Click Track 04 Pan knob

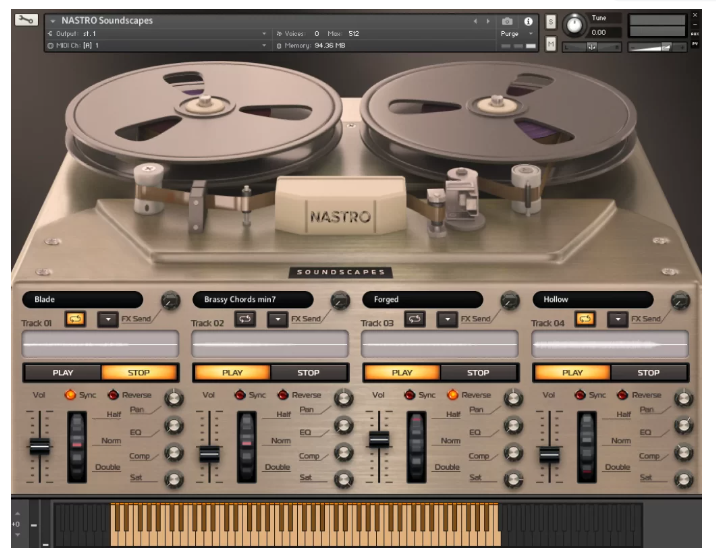[684, 398]
